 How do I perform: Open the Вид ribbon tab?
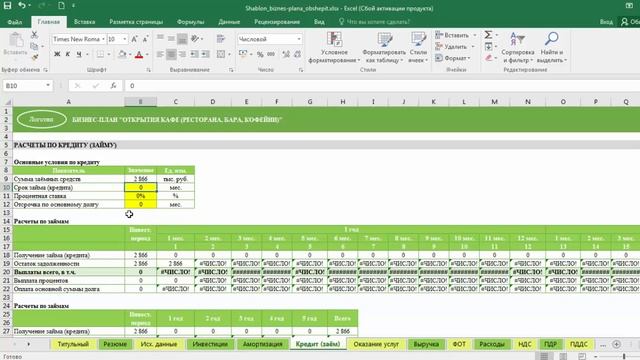click(319, 22)
